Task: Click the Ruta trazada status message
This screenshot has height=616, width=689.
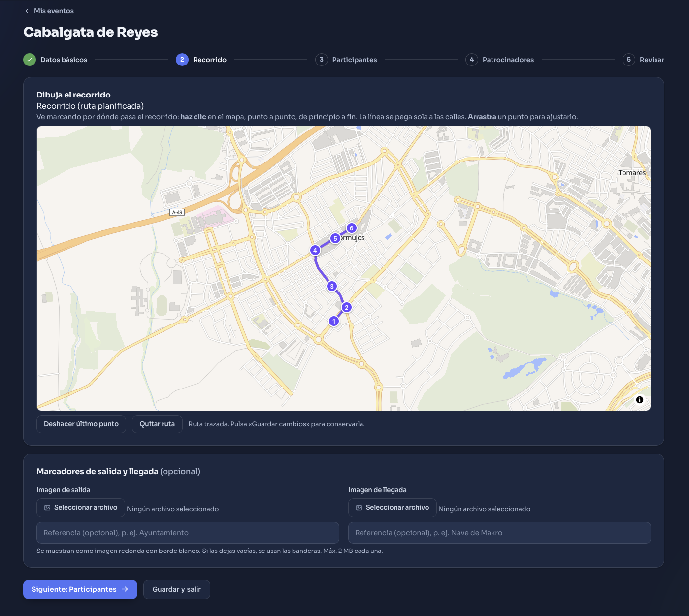Action: [276, 424]
